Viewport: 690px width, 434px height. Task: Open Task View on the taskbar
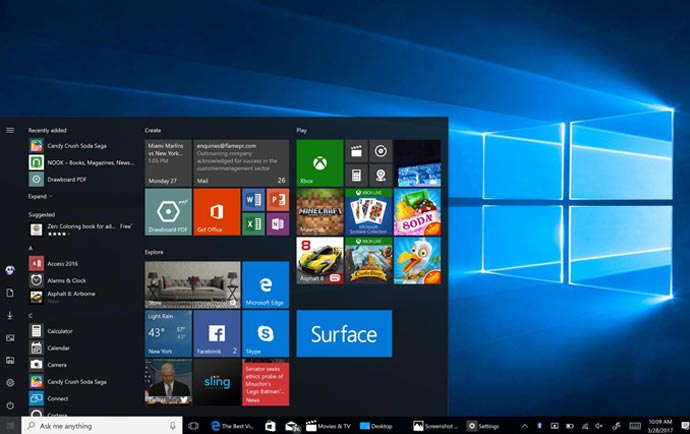pyautogui.click(x=193, y=426)
